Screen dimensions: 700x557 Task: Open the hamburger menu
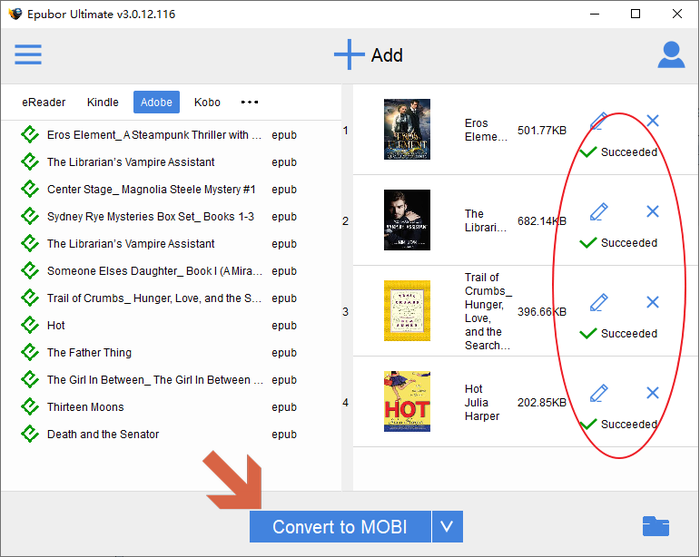[x=28, y=54]
